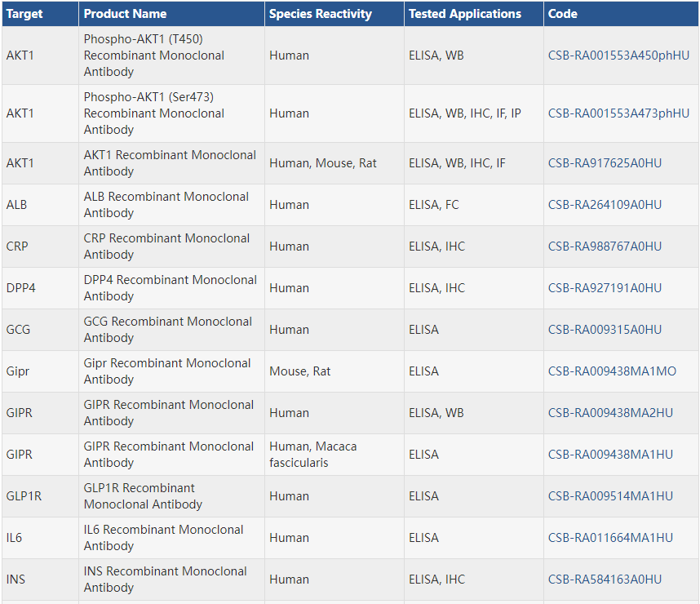The image size is (700, 604).
Task: Click the code link CSB-RA009438MA2HU
Action: [x=610, y=413]
